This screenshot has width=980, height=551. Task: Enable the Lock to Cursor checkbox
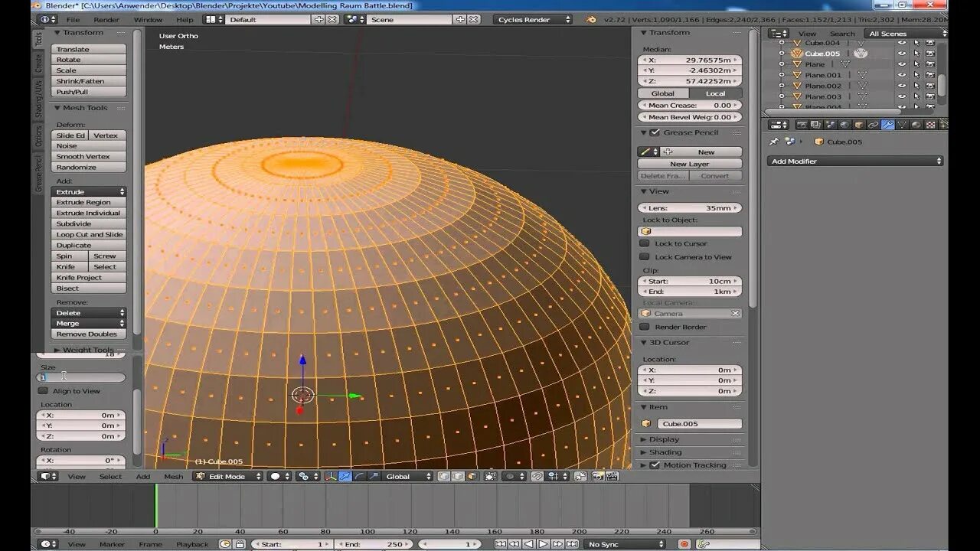pyautogui.click(x=645, y=243)
